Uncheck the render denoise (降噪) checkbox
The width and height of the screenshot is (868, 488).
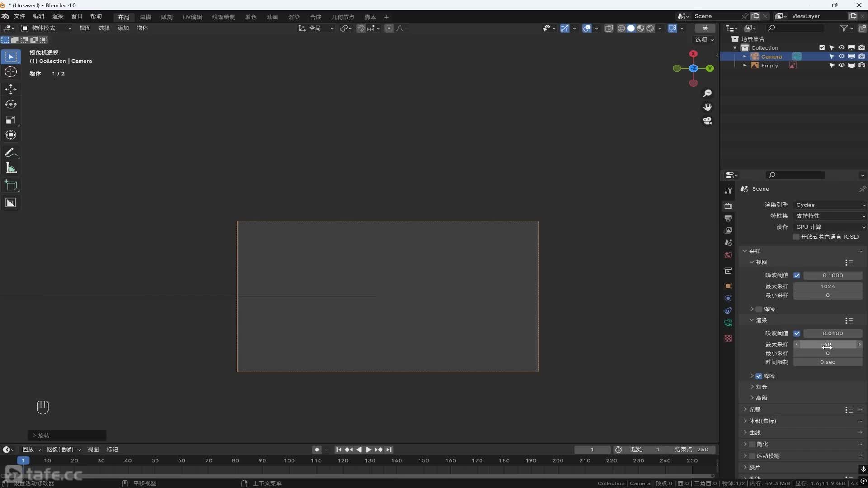759,376
